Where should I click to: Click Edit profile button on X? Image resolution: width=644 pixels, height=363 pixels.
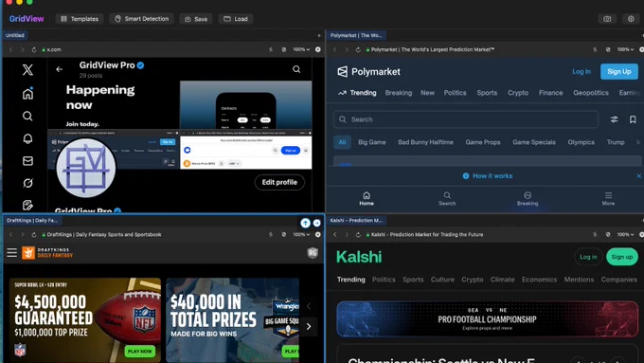(x=279, y=182)
